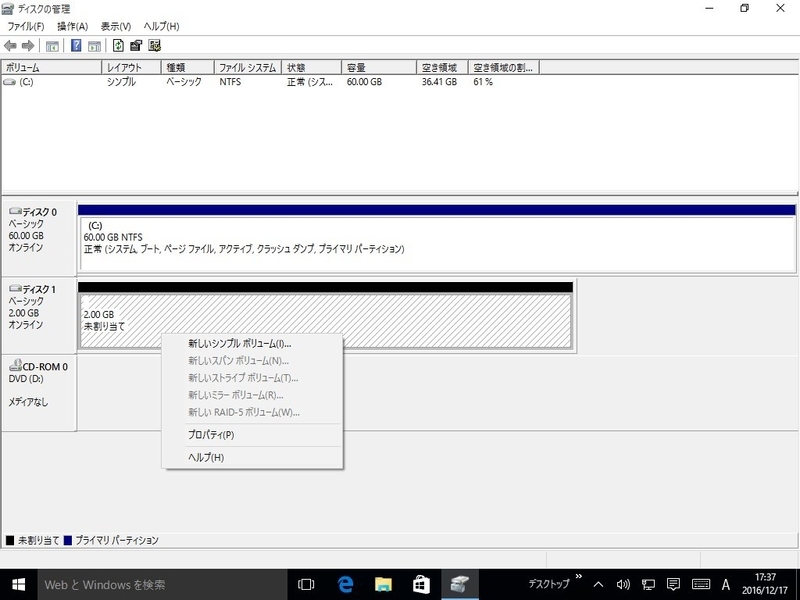Click the NTFS file system cell
The width and height of the screenshot is (800, 600).
coord(230,82)
